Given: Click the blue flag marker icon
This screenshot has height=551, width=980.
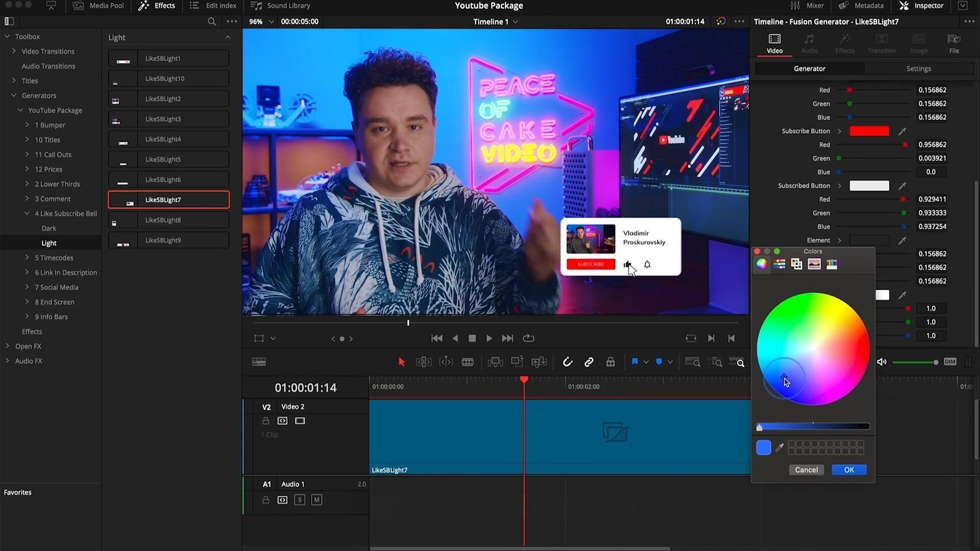Looking at the screenshot, I should pyautogui.click(x=634, y=362).
